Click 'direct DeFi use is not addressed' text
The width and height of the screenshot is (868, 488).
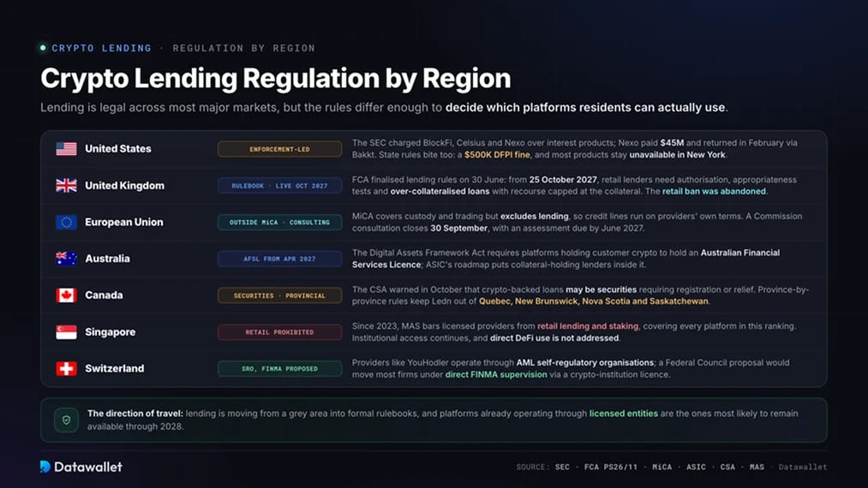[554, 338]
